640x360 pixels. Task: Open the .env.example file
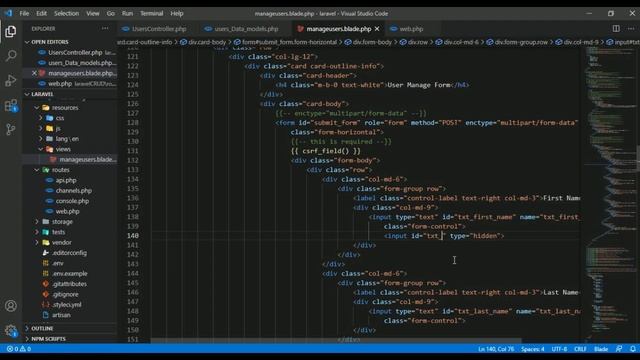tap(69, 273)
